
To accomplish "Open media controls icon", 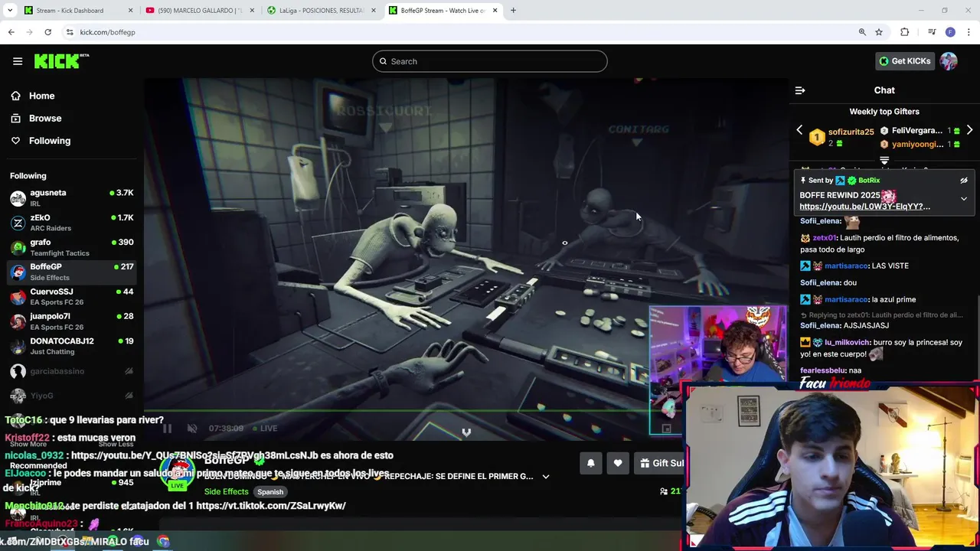I will pos(932,32).
